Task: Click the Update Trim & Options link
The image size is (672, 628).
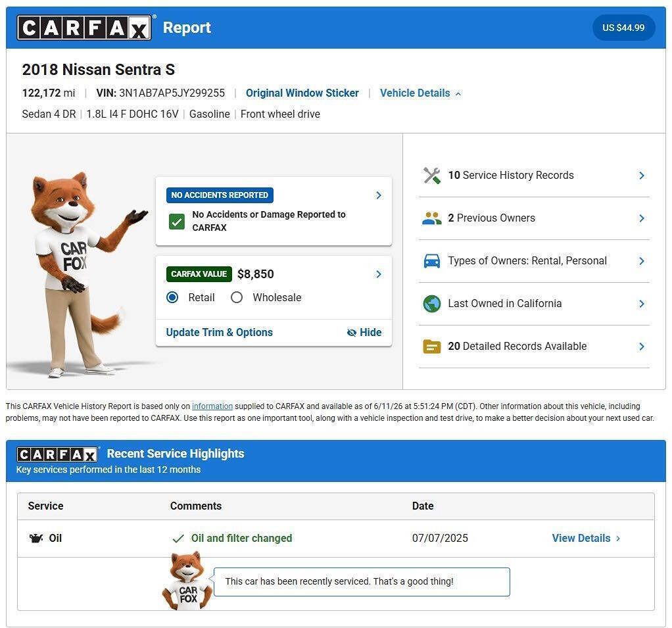Action: tap(219, 332)
